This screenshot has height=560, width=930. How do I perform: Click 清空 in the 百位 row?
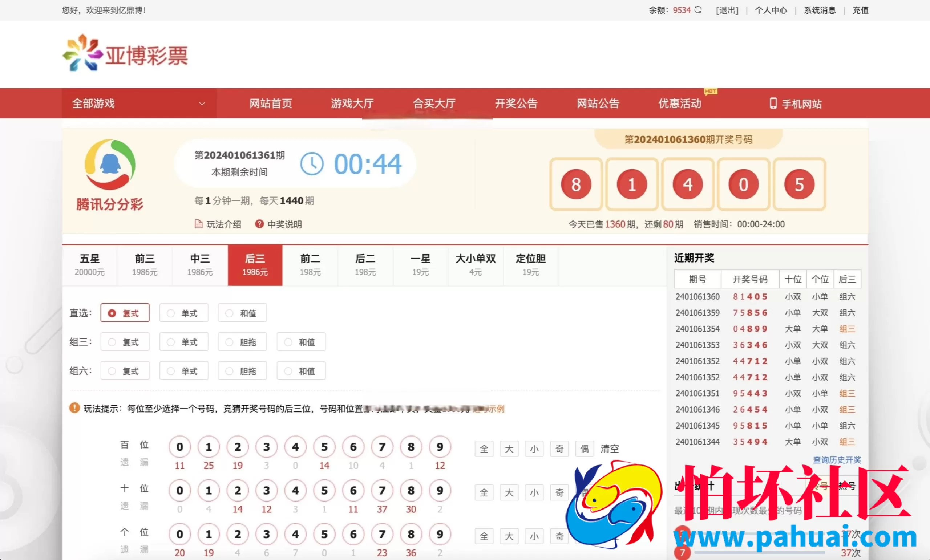coord(610,449)
